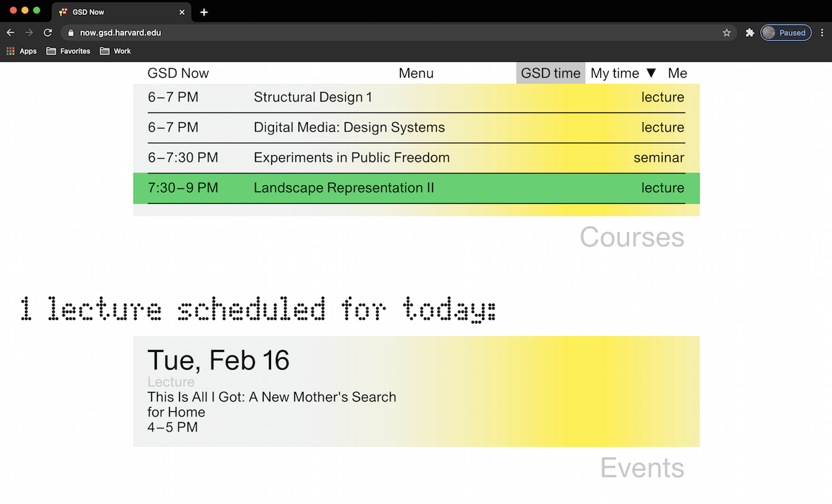The image size is (832, 504).
Task: Click the browser back arrow
Action: pyautogui.click(x=10, y=33)
